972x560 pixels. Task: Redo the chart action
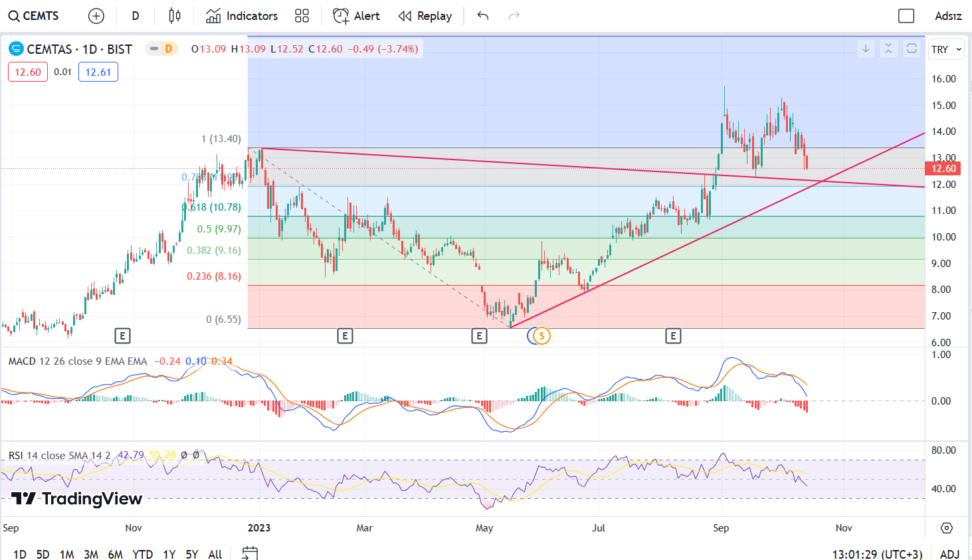[x=514, y=16]
